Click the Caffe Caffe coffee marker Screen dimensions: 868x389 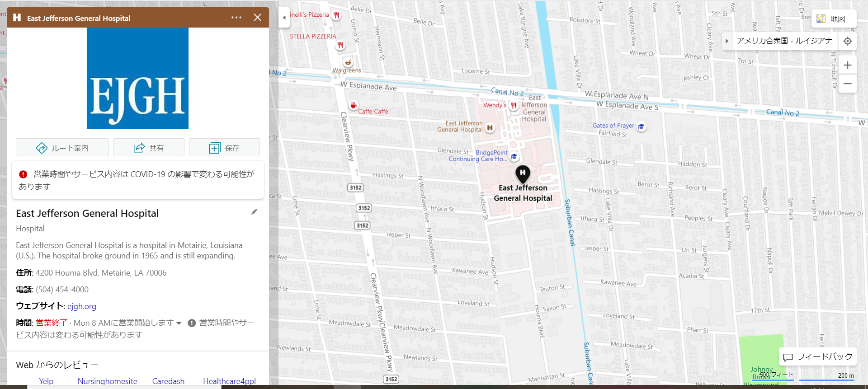(354, 106)
